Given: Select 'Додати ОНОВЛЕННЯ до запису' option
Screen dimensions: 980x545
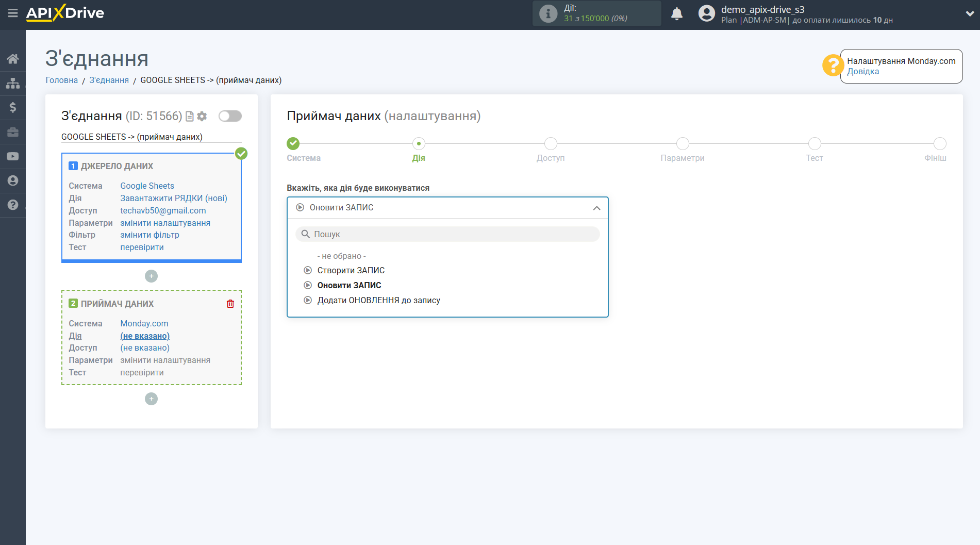Looking at the screenshot, I should click(378, 301).
